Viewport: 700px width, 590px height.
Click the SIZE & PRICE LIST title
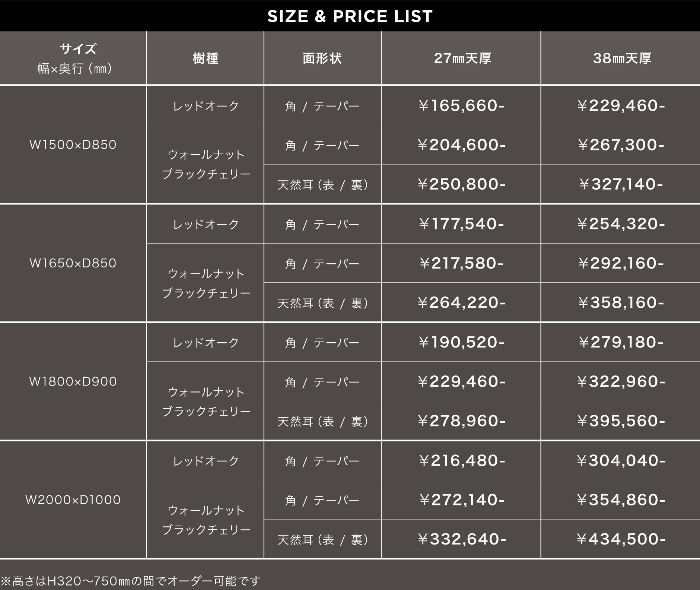tap(350, 16)
